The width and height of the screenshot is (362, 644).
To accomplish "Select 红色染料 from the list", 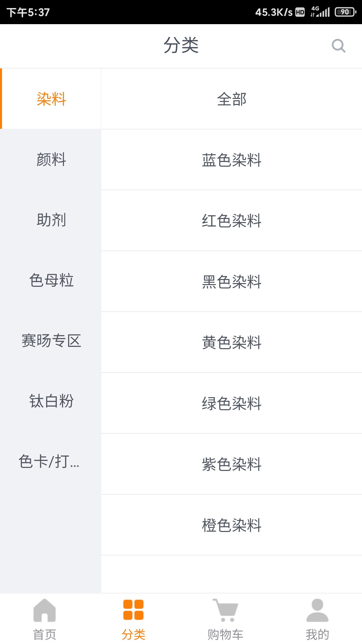I will (231, 221).
